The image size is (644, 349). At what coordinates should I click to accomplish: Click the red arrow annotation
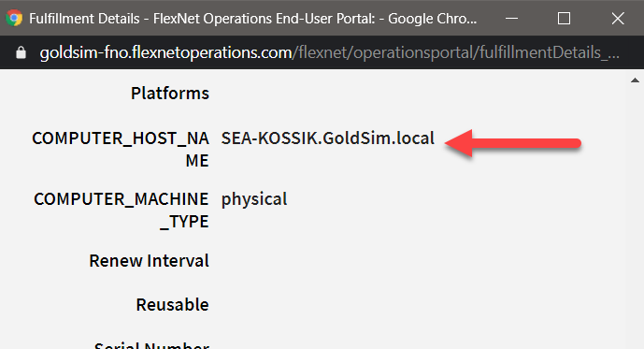(513, 143)
